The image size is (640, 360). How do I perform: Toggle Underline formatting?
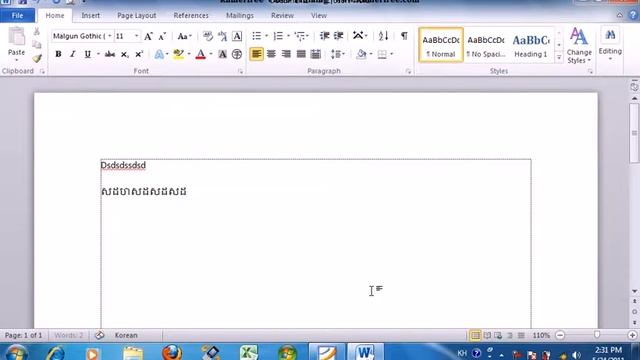coord(87,54)
